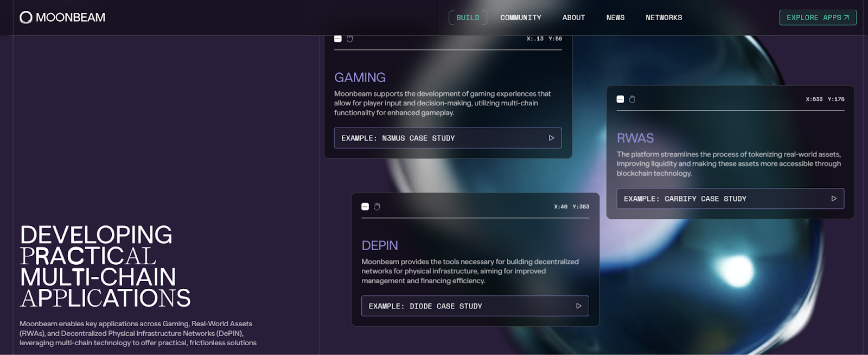868x355 pixels.
Task: Click the Moonbeam logo
Action: pyautogui.click(x=62, y=17)
